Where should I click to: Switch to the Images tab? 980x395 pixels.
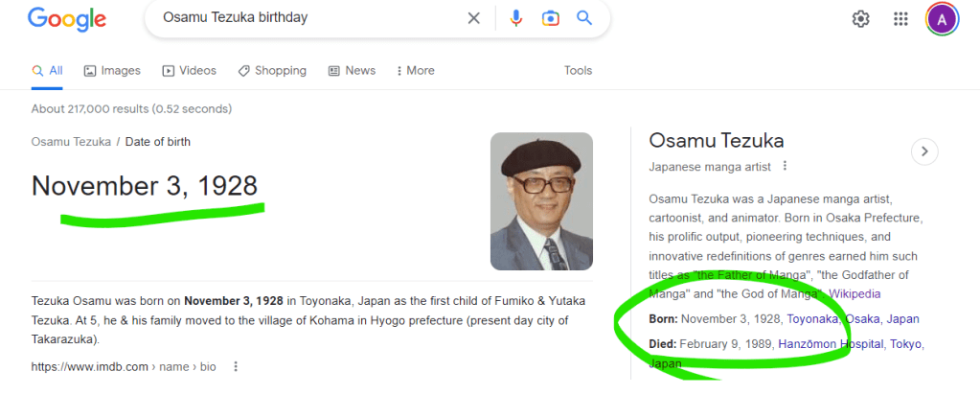(x=112, y=70)
